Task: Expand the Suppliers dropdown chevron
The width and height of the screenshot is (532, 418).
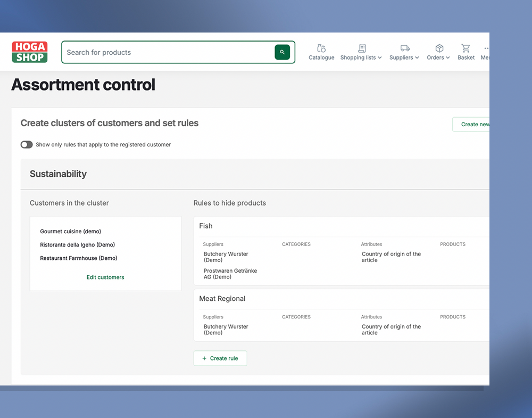Action: [417, 58]
